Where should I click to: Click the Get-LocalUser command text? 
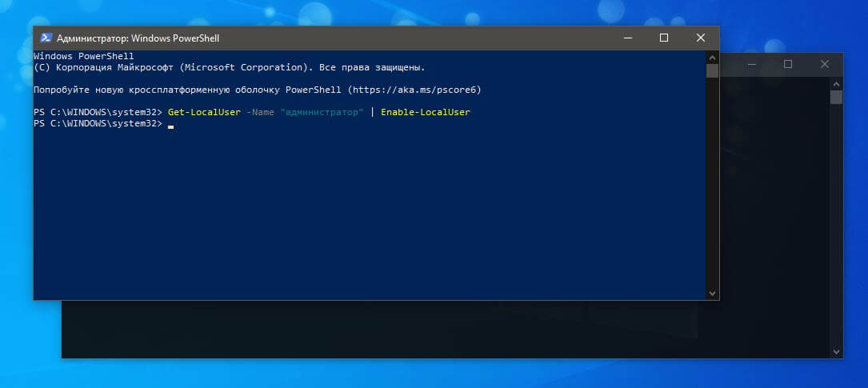204,112
